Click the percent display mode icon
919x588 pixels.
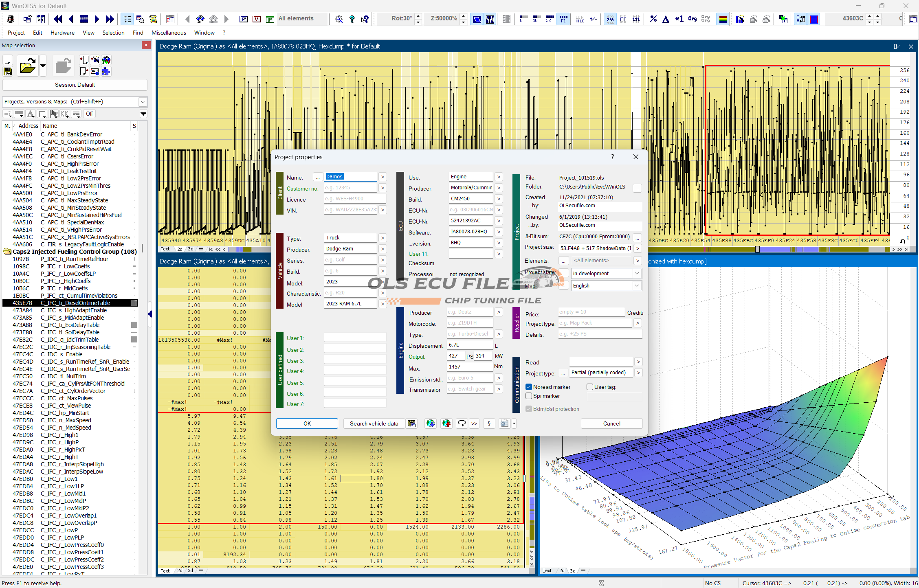tap(653, 19)
